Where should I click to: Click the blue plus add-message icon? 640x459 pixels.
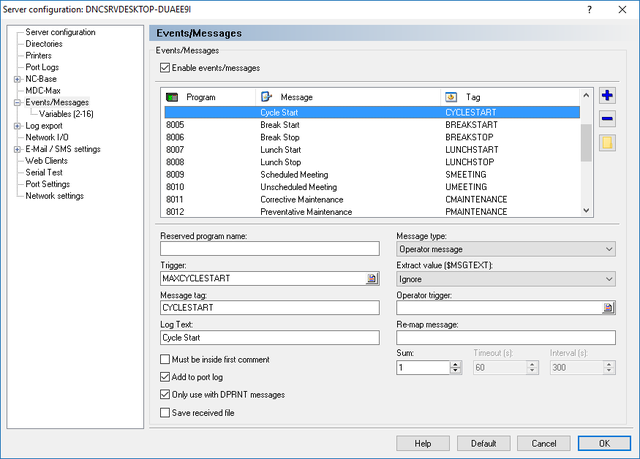pos(607,95)
